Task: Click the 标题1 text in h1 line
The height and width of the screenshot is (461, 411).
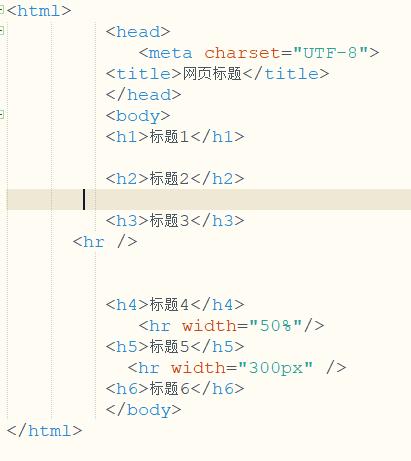Action: (169, 137)
